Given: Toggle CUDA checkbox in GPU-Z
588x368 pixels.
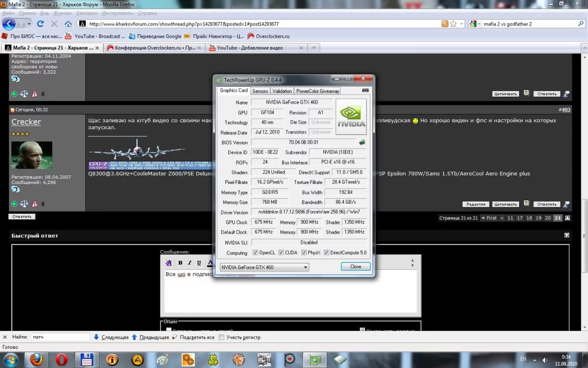Looking at the screenshot, I should pyautogui.click(x=281, y=253).
